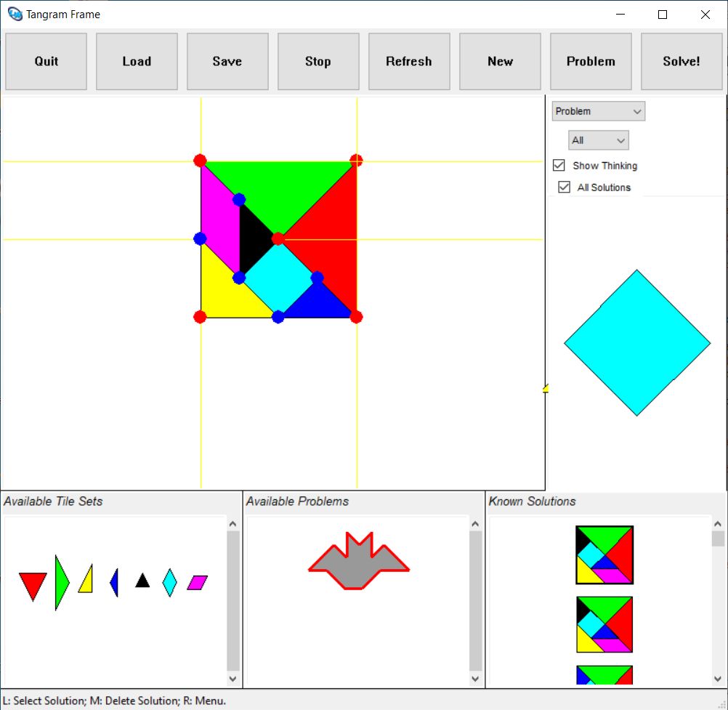Start solving with Solve! button
This screenshot has width=728, height=710.
pyautogui.click(x=682, y=61)
